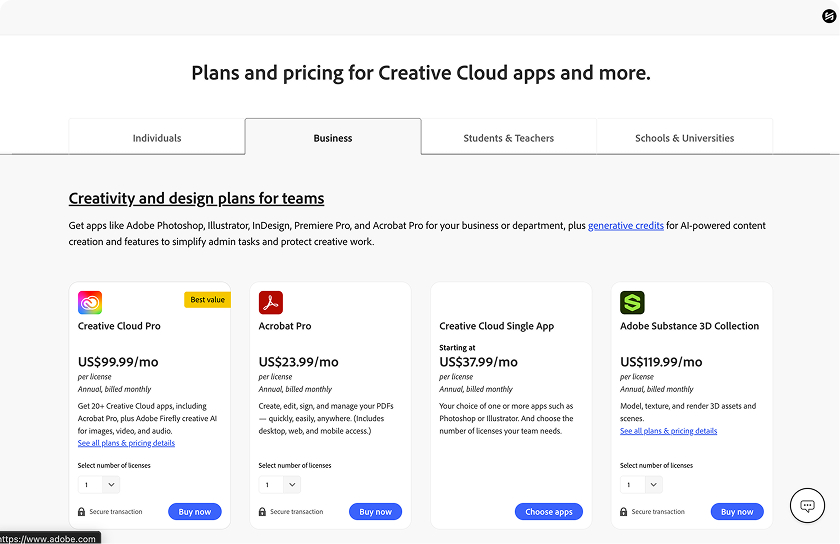This screenshot has width=840, height=544.
Task: Click Creativity and design plans for teams heading
Action: 196,198
